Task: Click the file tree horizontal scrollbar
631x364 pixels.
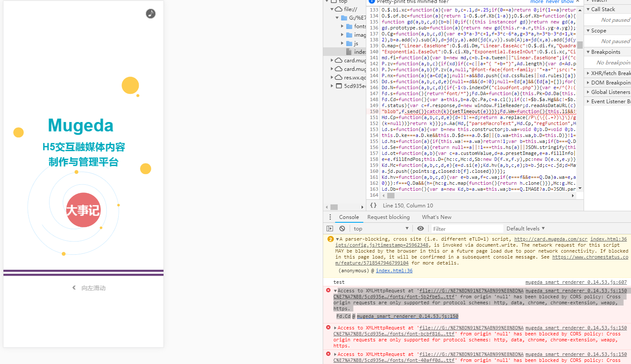Action: [x=334, y=207]
